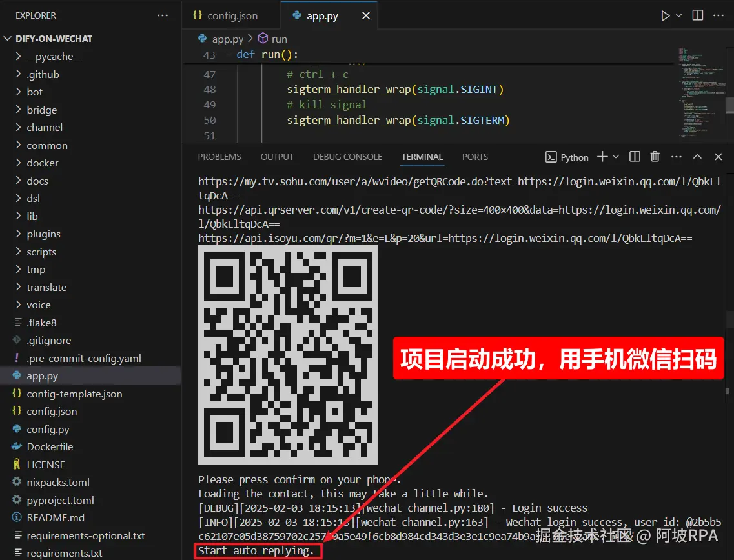
Task: Close the app.py tab
Action: (x=366, y=16)
